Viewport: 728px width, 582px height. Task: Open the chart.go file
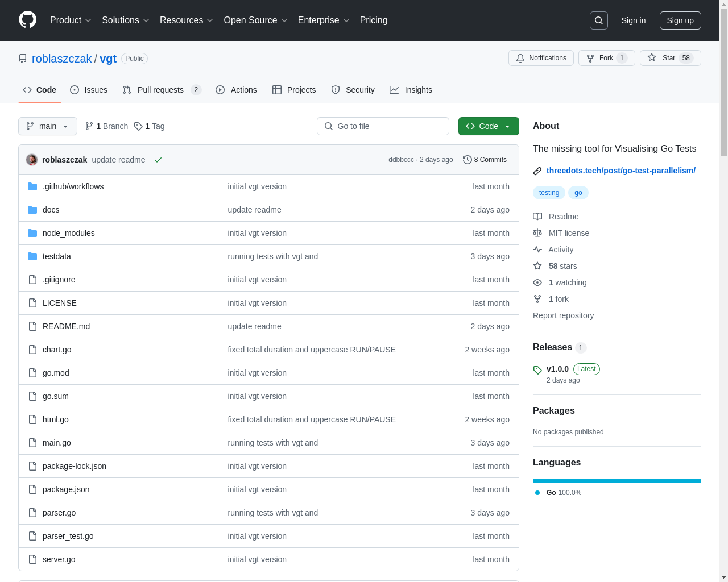pyautogui.click(x=57, y=350)
